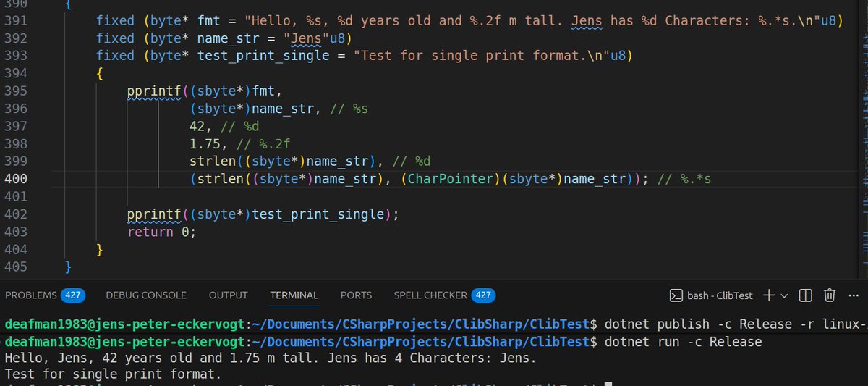Click the 427 badge next to PROBLEMS
Viewport: 868px width, 386px height.
pyautogui.click(x=72, y=295)
